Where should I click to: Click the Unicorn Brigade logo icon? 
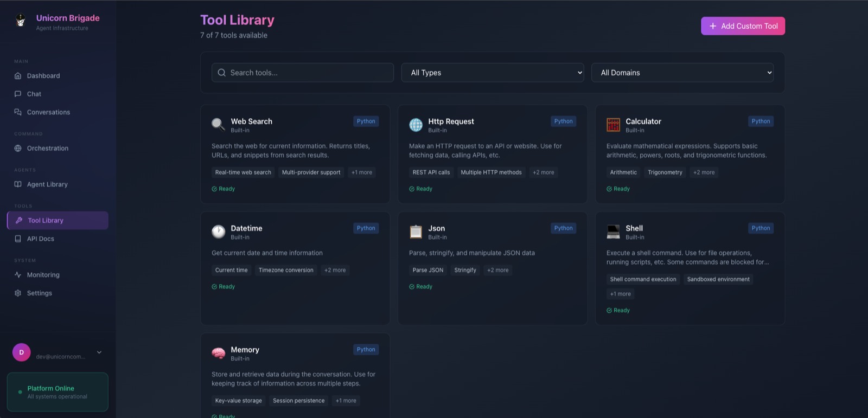tap(21, 21)
